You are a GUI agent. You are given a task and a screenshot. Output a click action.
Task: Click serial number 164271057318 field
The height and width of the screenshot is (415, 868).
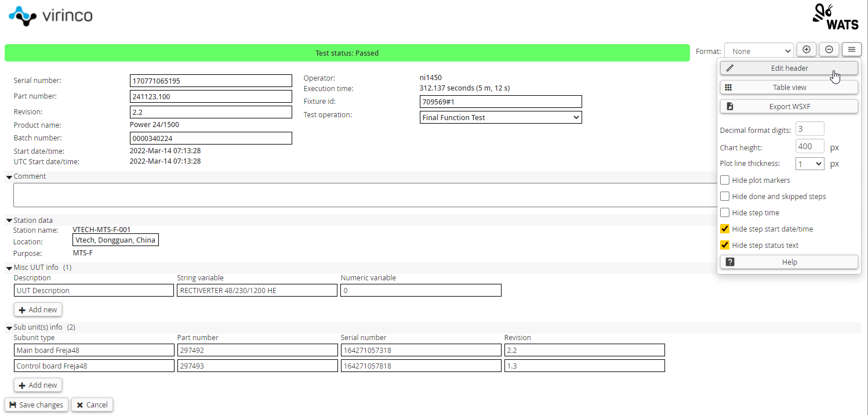pyautogui.click(x=421, y=350)
